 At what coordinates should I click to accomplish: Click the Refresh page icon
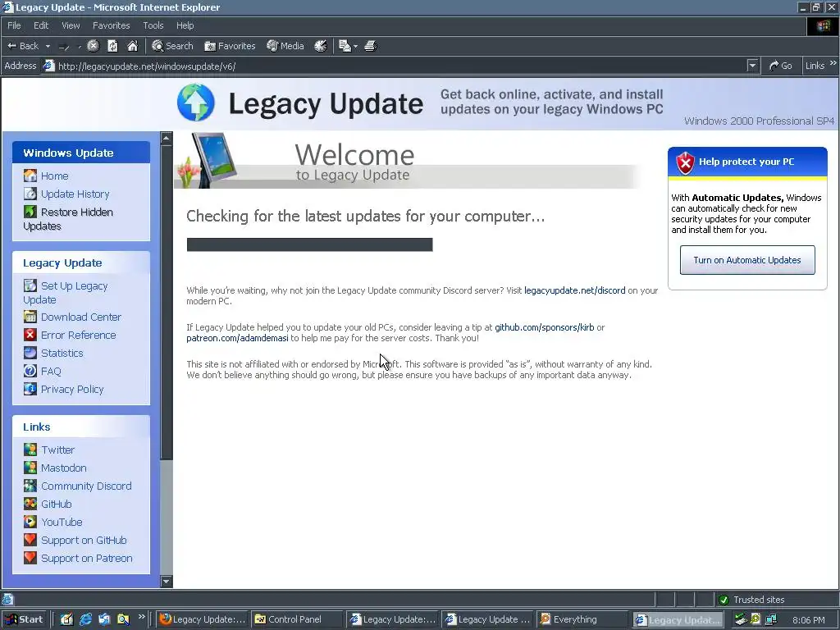(112, 46)
